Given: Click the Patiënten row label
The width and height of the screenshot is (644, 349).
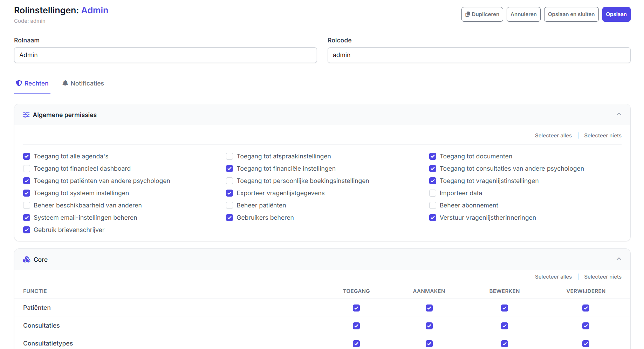Looking at the screenshot, I should [x=37, y=308].
